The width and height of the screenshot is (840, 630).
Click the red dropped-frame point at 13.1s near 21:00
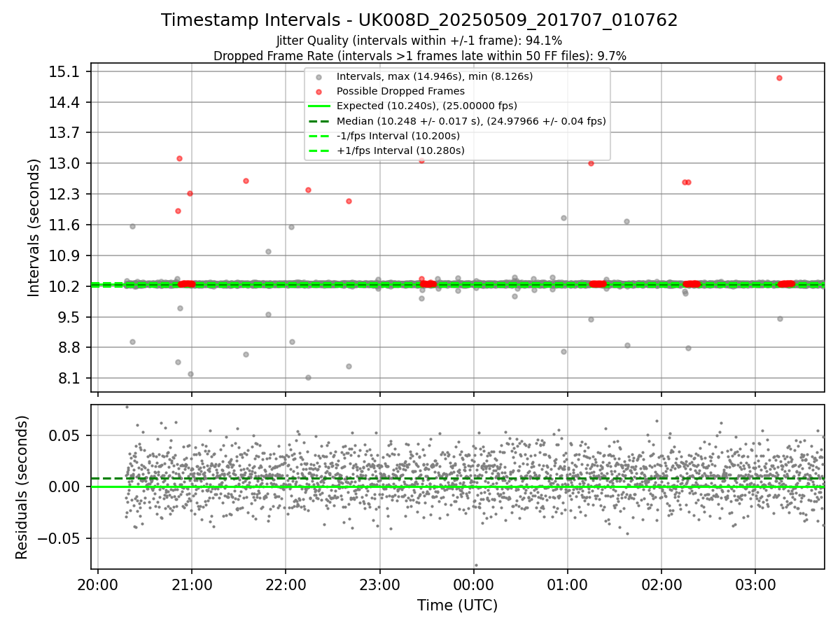(x=179, y=158)
